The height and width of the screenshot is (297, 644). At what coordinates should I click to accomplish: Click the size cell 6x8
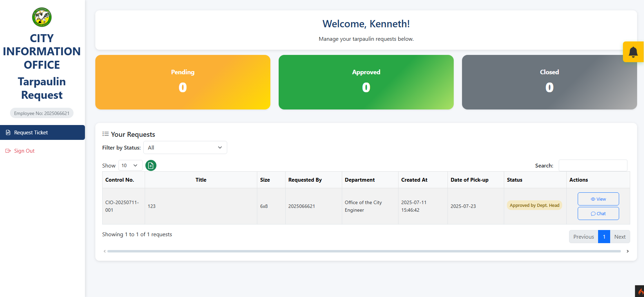tap(271, 206)
